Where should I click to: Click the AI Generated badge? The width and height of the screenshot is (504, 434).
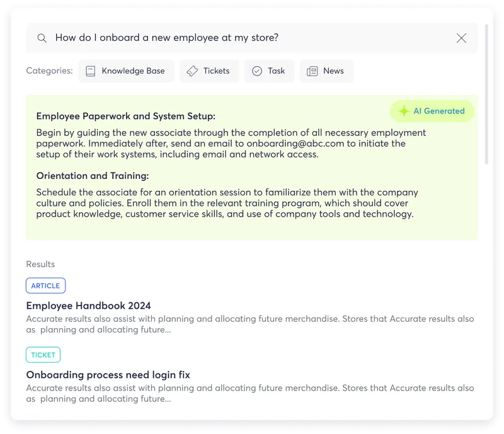click(432, 111)
